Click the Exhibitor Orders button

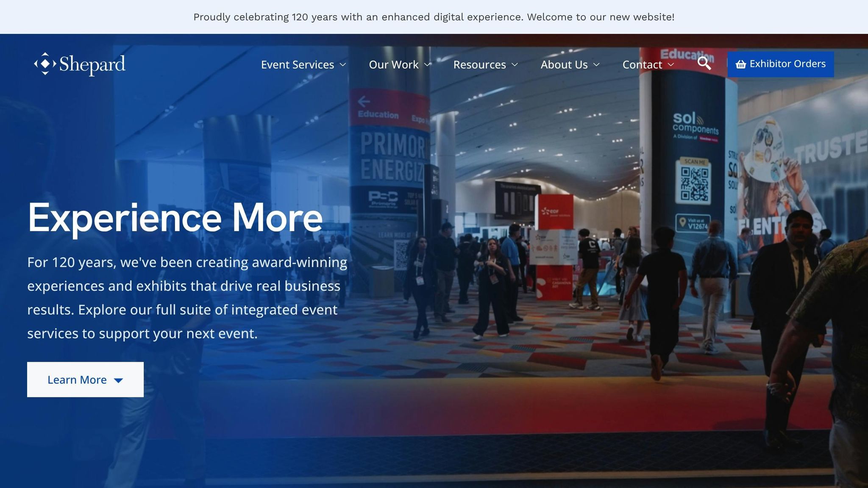pyautogui.click(x=787, y=64)
